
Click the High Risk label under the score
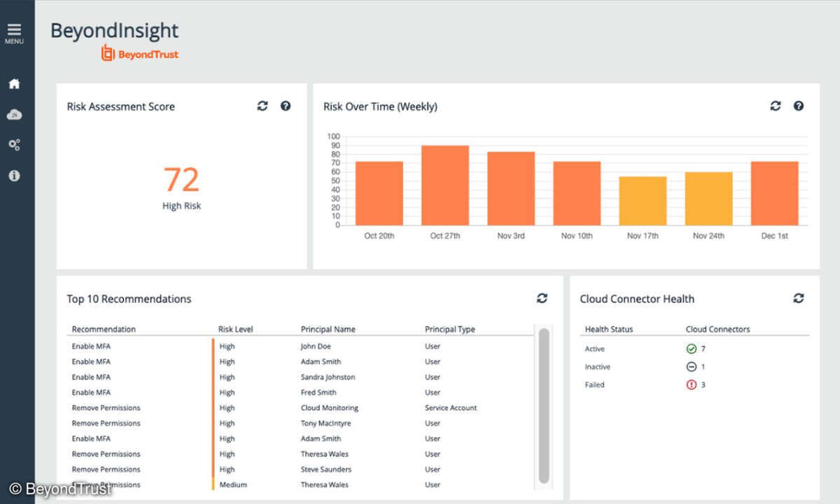point(182,206)
